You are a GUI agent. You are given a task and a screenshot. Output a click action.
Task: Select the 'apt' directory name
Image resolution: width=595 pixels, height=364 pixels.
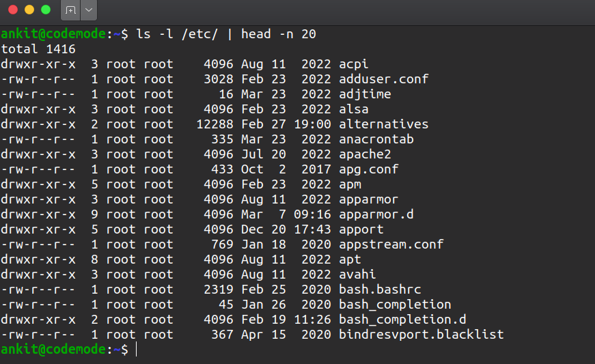point(350,260)
